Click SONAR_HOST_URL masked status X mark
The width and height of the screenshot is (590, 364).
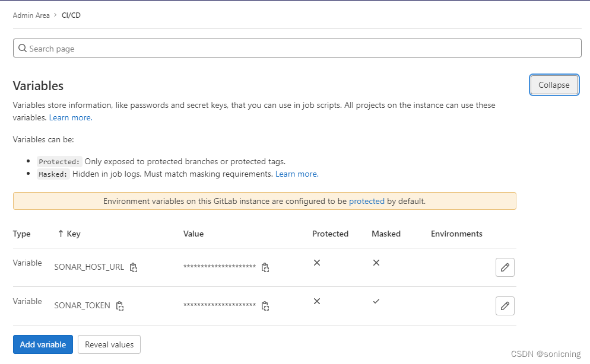(x=376, y=263)
